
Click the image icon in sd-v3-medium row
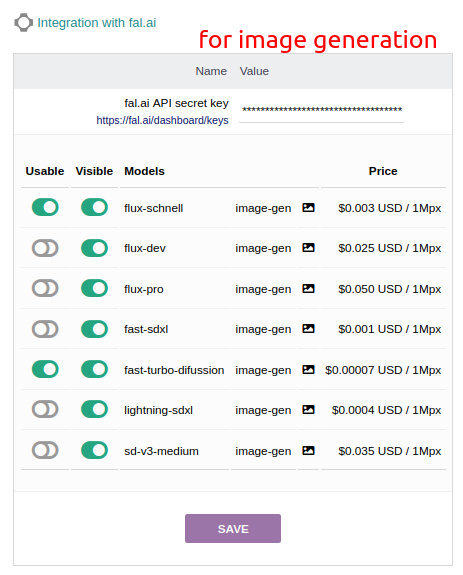tap(308, 451)
